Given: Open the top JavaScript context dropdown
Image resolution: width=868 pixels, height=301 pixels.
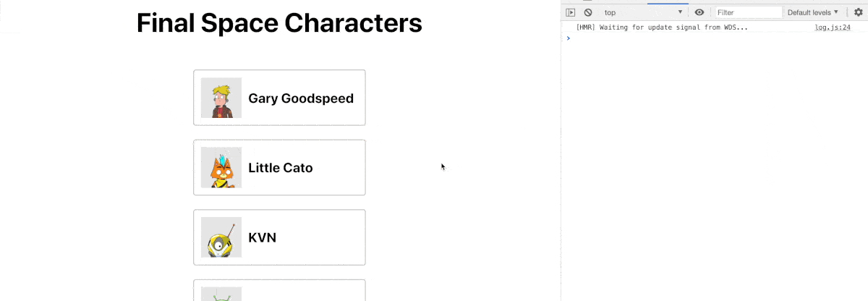Looking at the screenshot, I should [x=644, y=12].
